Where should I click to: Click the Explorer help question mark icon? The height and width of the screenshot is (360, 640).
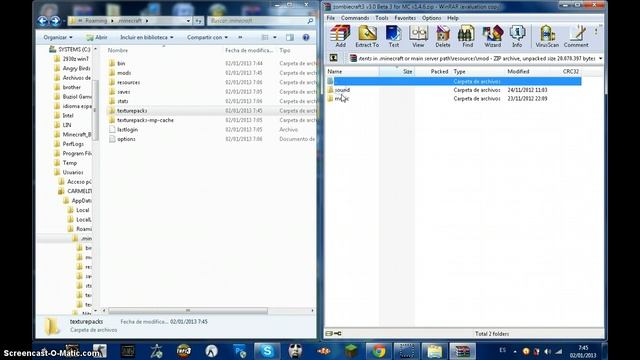click(306, 37)
